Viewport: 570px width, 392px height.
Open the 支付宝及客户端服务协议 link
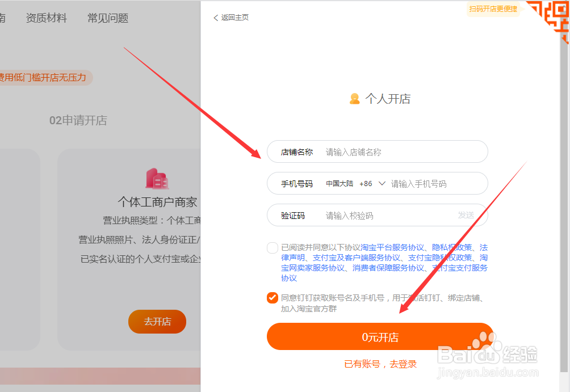coord(357,258)
